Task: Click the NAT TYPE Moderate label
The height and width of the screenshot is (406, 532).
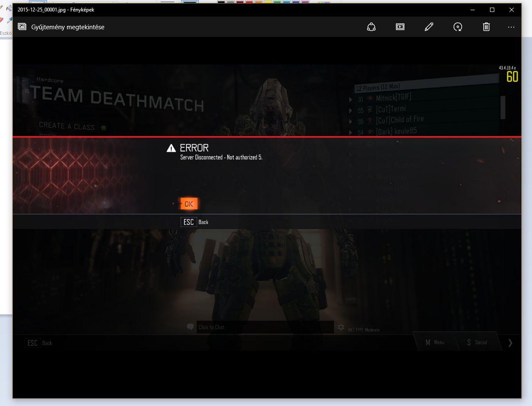Action: tap(364, 330)
